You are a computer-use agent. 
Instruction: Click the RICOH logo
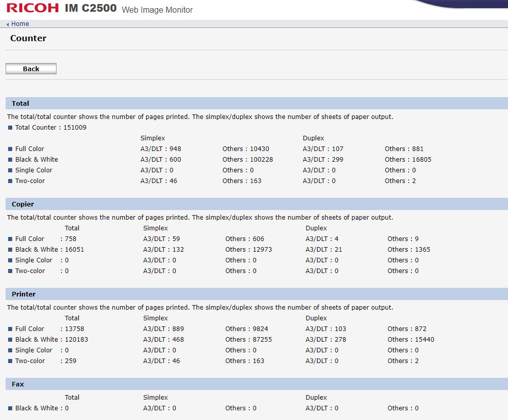[33, 8]
